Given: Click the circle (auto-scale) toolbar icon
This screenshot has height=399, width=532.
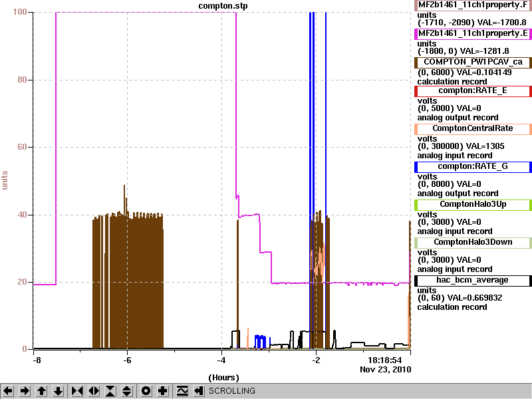Looking at the screenshot, I should pyautogui.click(x=146, y=391).
